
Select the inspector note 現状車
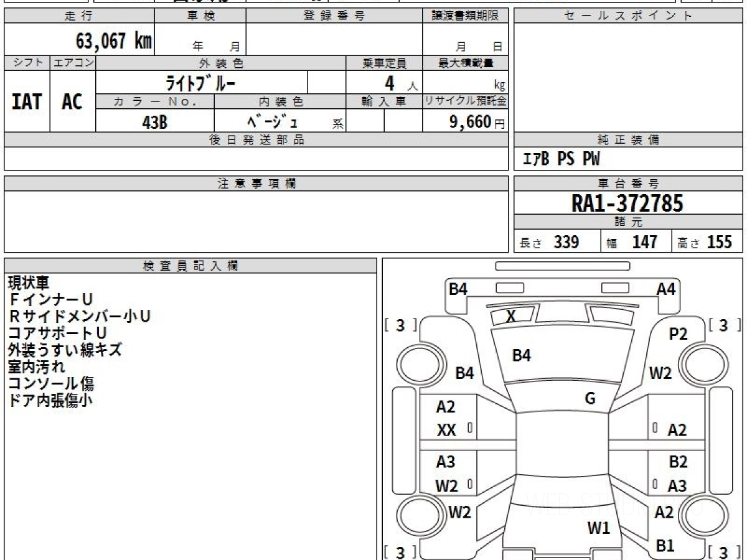pos(29,283)
